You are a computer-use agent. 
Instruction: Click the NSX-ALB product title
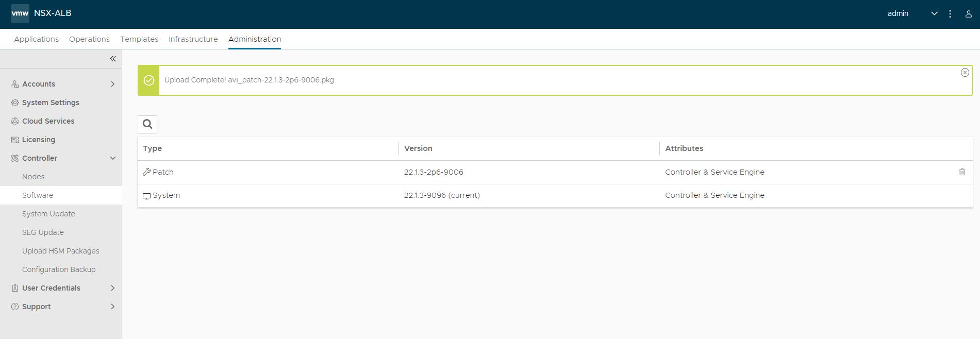[53, 13]
